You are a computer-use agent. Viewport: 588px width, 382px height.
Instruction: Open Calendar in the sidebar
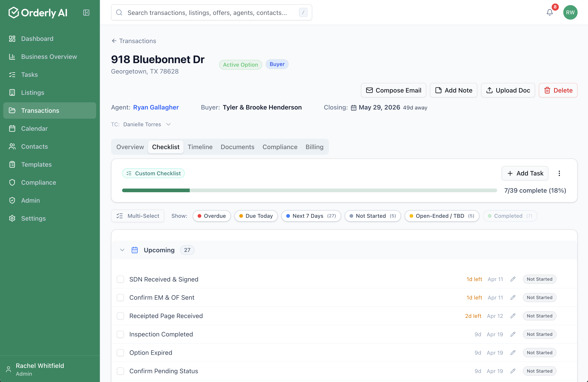[x=50, y=128]
